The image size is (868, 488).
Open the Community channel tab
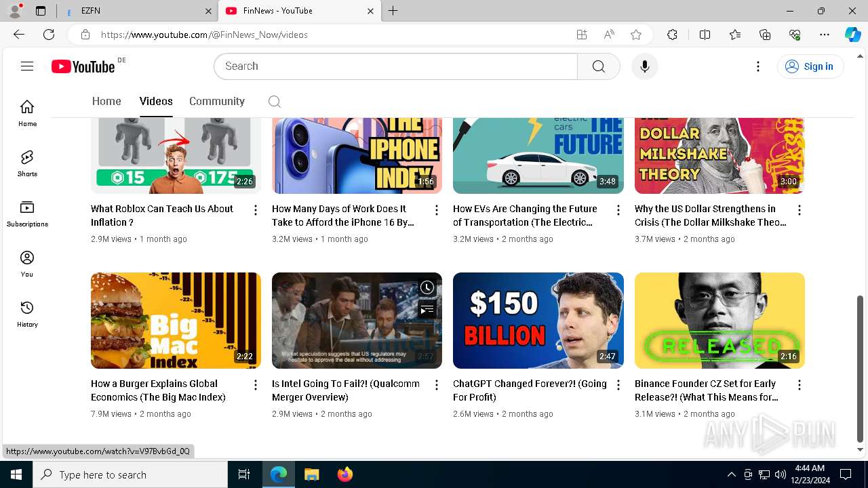click(217, 101)
